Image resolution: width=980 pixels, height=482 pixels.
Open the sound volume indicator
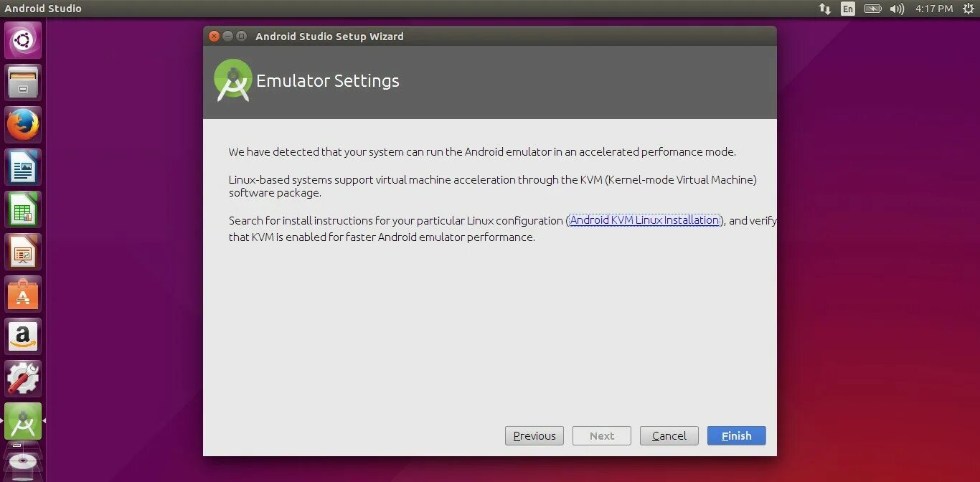click(897, 9)
